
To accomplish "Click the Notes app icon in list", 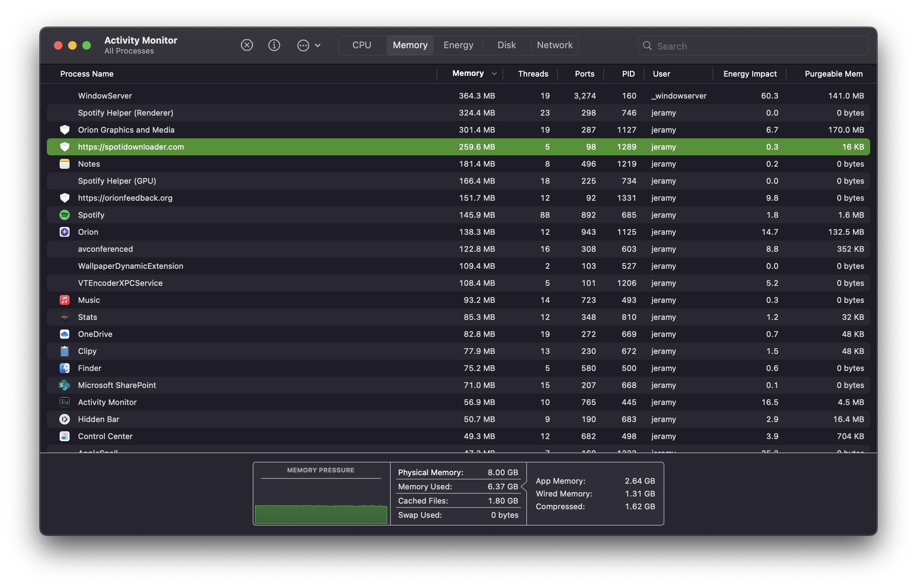I will pos(65,164).
